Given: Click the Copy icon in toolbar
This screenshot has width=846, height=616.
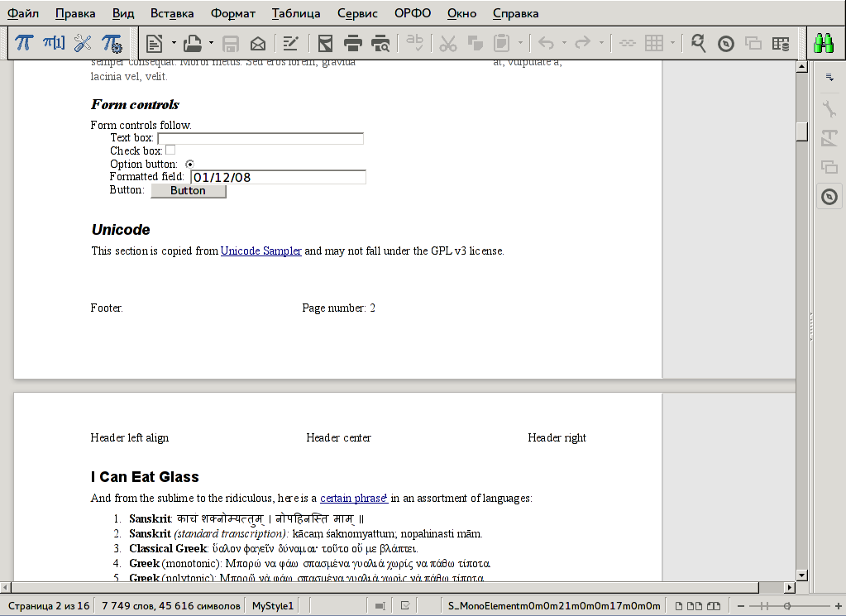Looking at the screenshot, I should coord(476,43).
